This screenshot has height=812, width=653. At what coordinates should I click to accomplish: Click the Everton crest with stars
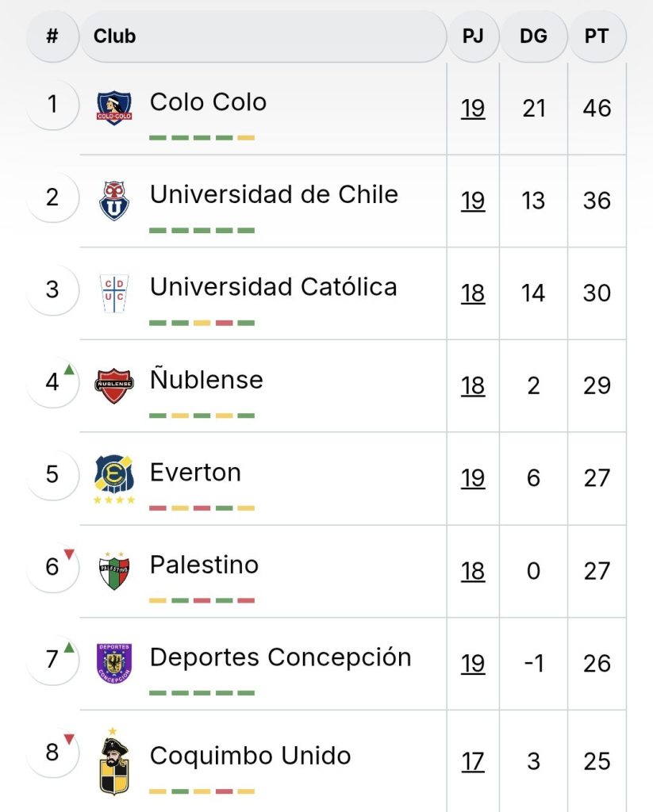(x=114, y=479)
